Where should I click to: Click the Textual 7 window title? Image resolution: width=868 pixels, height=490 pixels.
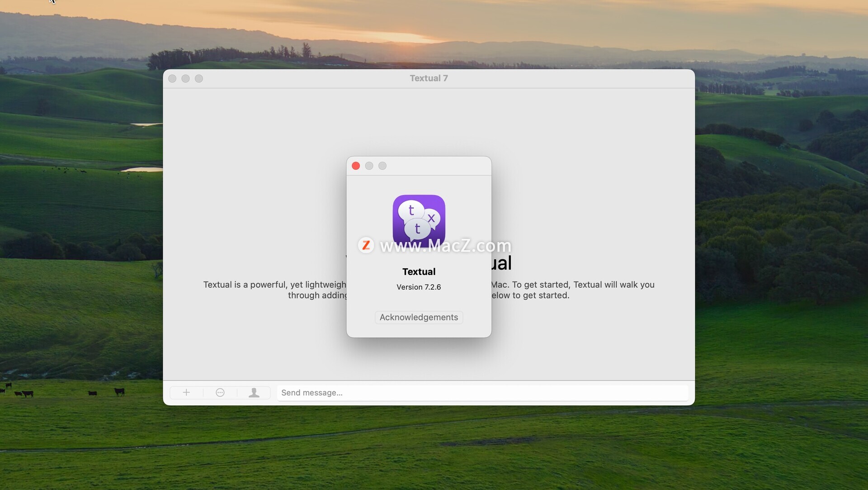click(429, 78)
